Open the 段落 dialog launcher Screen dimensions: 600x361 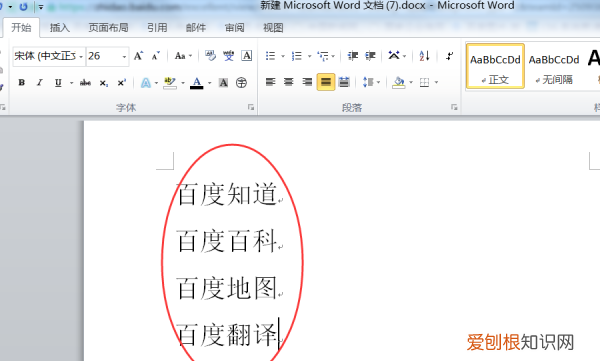(454, 108)
